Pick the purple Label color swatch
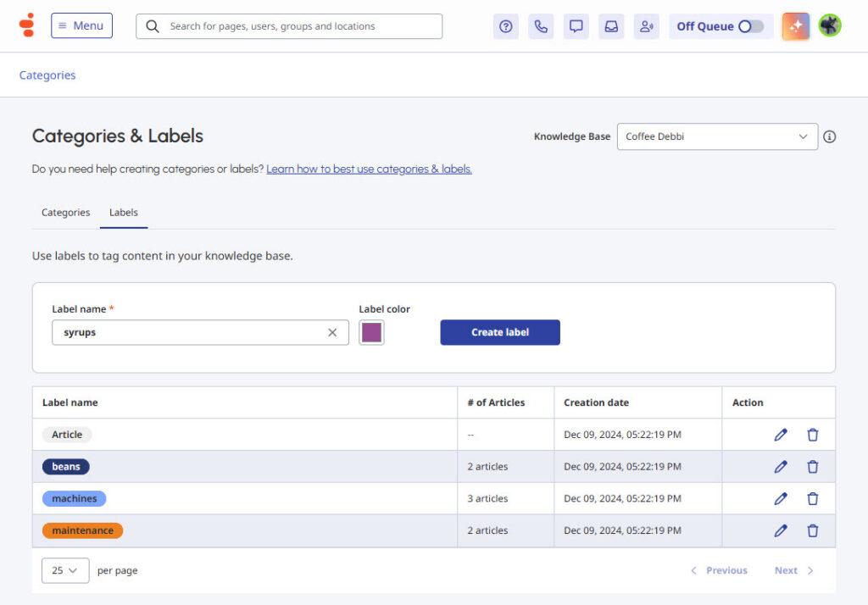Screen dimensions: 868x605 [x=371, y=333]
